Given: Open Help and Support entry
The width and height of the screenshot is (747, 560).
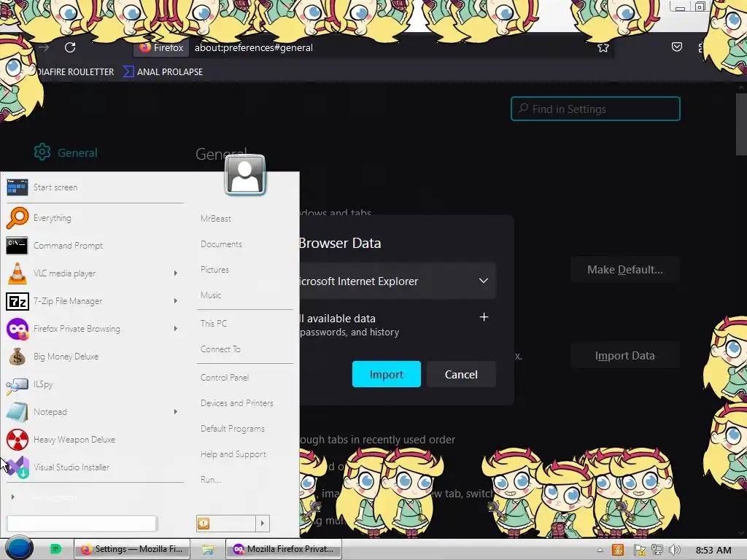Looking at the screenshot, I should pyautogui.click(x=233, y=454).
